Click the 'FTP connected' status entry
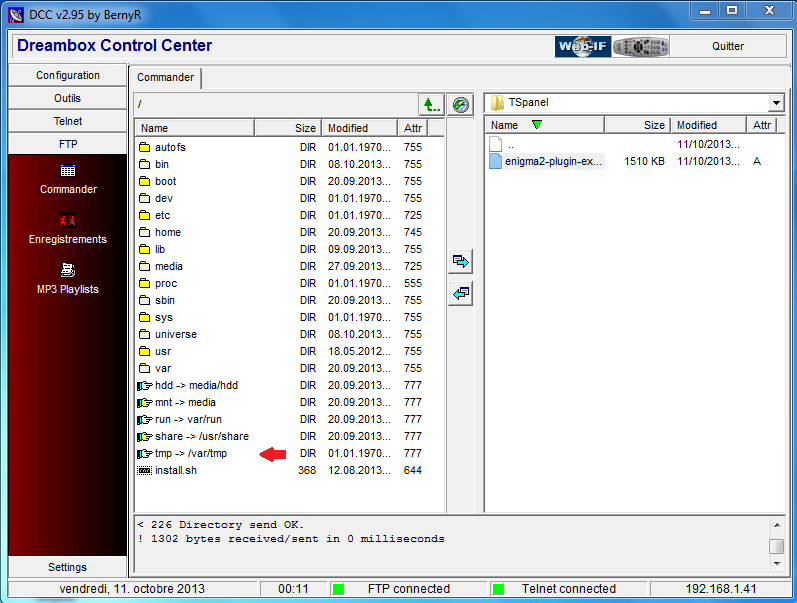The width and height of the screenshot is (797, 603). pos(409,589)
